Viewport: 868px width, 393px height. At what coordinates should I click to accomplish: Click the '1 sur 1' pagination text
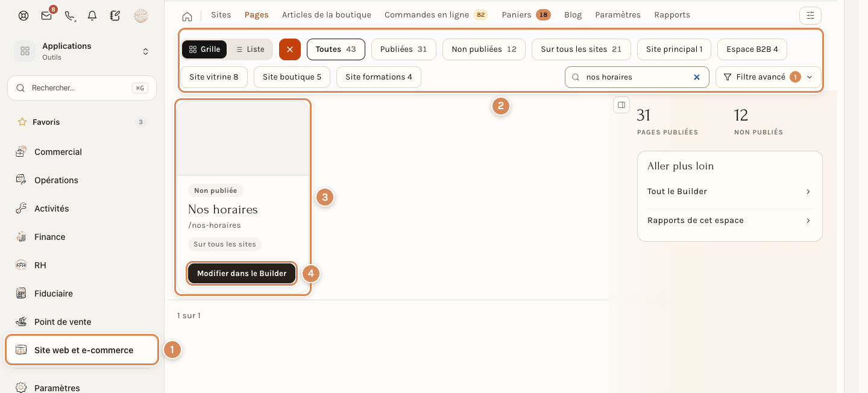[x=189, y=316]
